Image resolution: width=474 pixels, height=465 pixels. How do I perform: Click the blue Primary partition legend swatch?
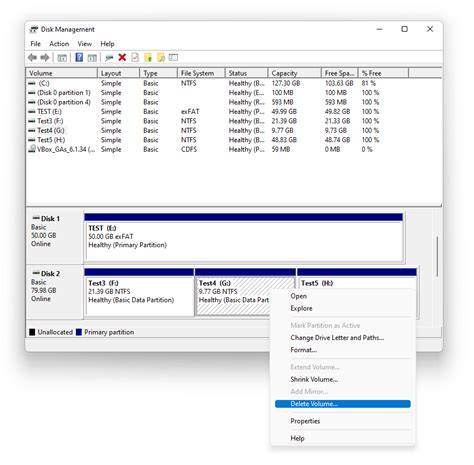pos(79,332)
